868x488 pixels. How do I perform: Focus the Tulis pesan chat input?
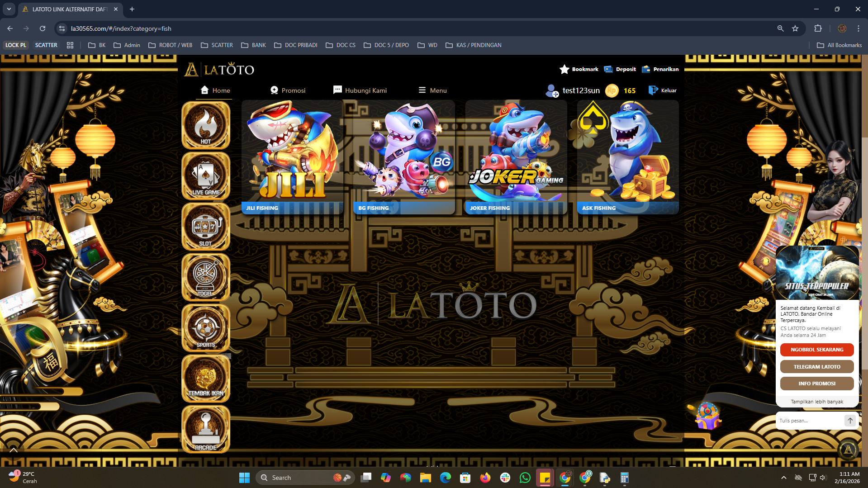pos(810,421)
